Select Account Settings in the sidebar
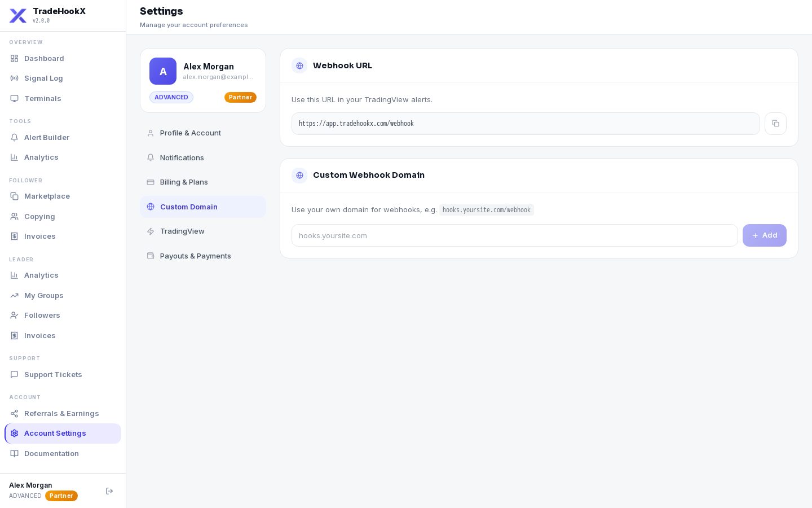The image size is (812, 508). click(x=63, y=433)
